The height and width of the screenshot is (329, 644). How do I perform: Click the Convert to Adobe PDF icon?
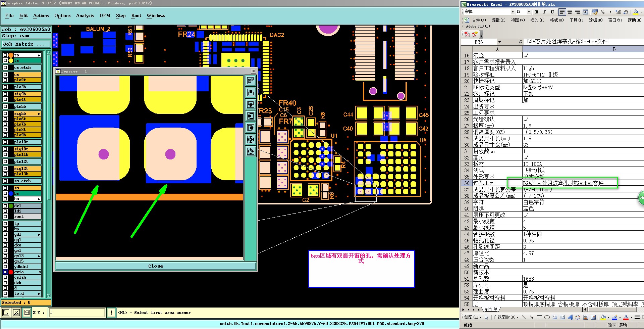pyautogui.click(x=467, y=34)
